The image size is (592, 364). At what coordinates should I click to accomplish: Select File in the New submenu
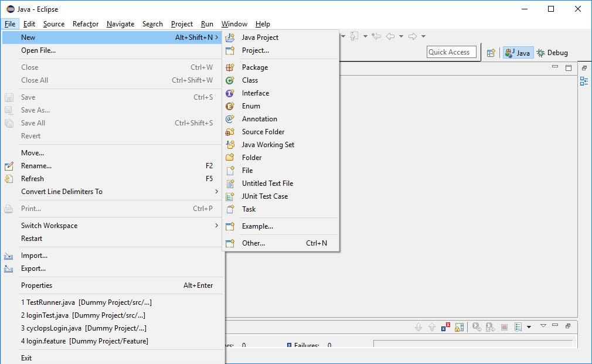click(281, 171)
